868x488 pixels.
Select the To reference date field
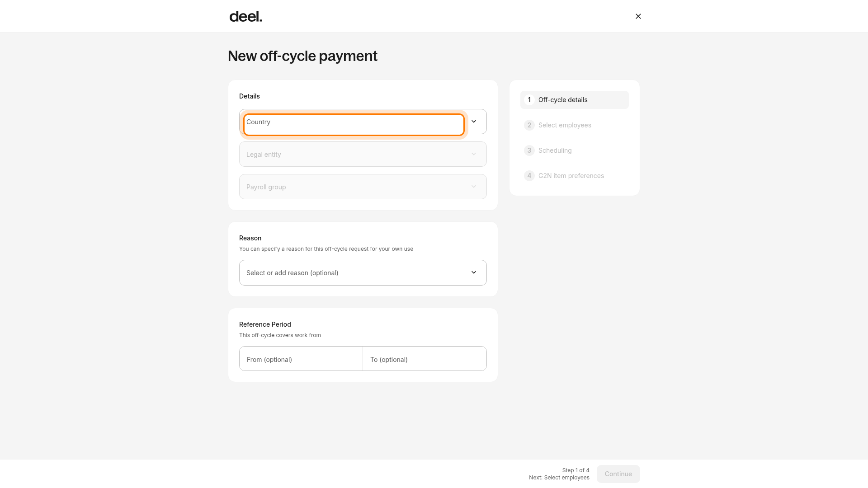pos(425,359)
